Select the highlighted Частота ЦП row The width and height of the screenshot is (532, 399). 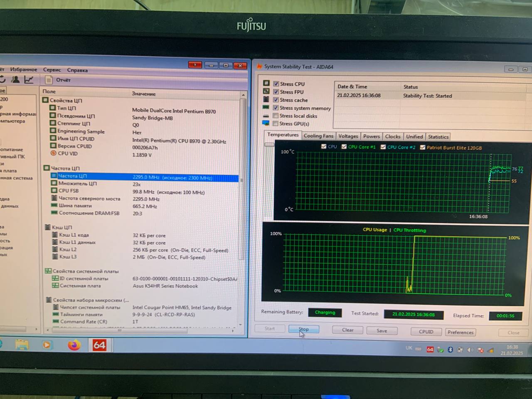144,177
